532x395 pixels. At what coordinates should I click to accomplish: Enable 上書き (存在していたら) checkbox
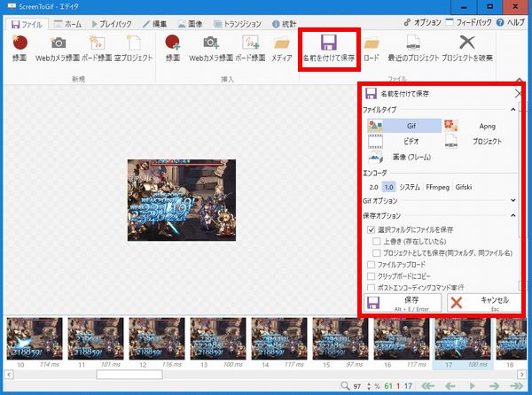coord(376,241)
